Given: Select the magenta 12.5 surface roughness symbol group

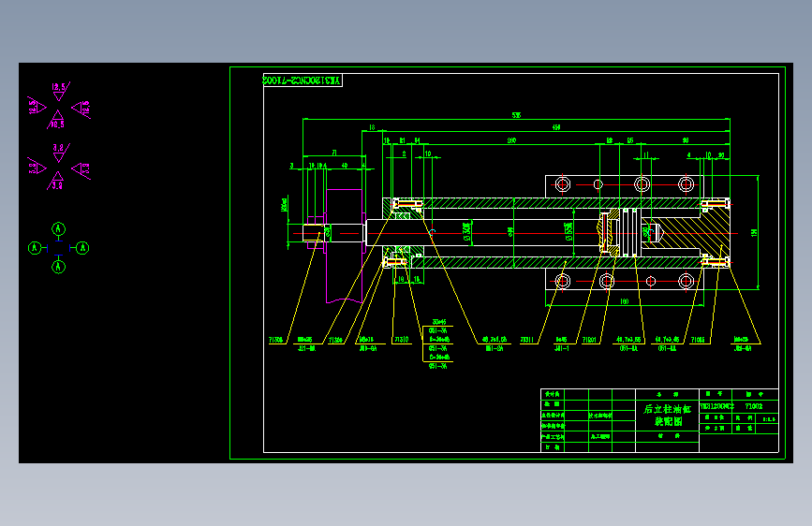Looking at the screenshot, I should (x=59, y=106).
